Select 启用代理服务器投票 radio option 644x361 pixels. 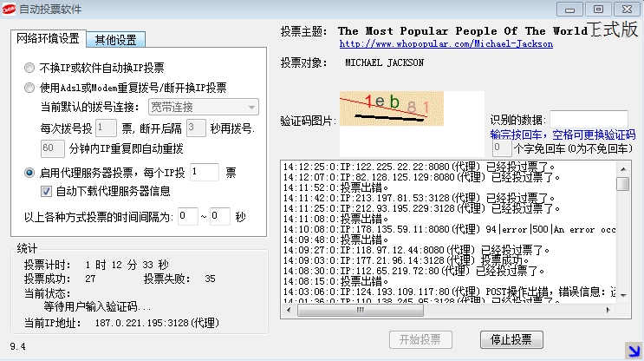coord(29,173)
